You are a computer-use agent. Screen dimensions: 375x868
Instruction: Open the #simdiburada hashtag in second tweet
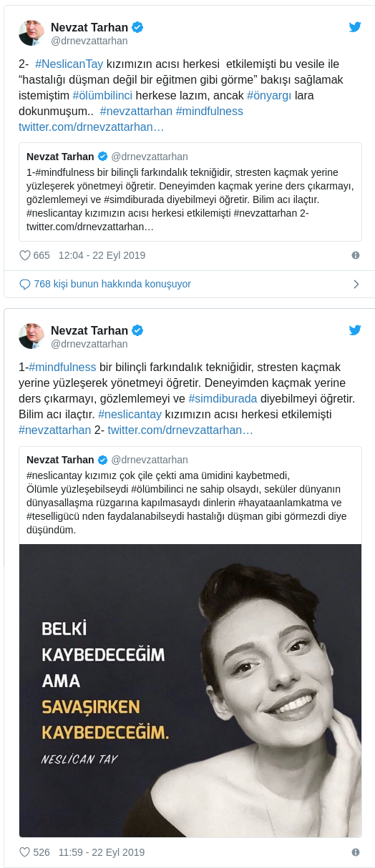coord(223,399)
